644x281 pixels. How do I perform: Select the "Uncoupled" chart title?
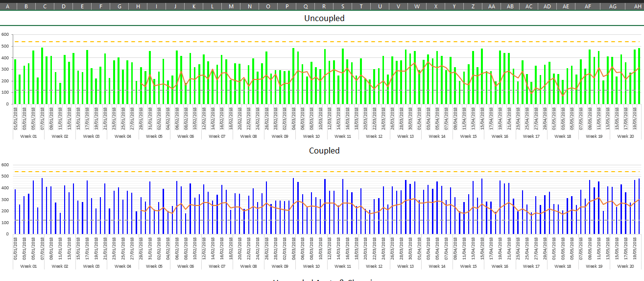[324, 18]
